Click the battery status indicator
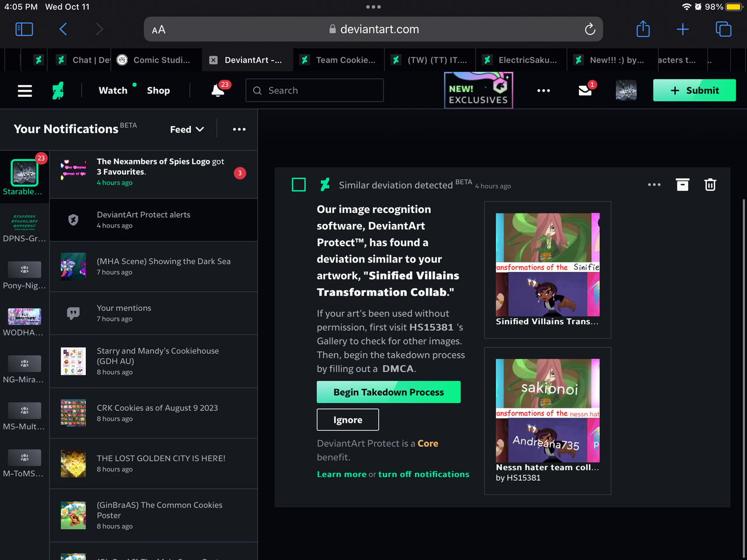The height and width of the screenshot is (560, 747). point(734,7)
